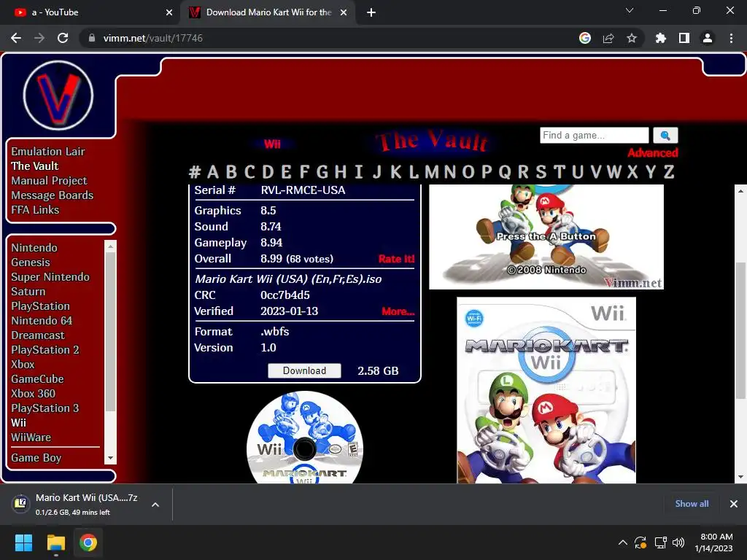Click the Mario Kart title screen screenshot

pos(546,237)
